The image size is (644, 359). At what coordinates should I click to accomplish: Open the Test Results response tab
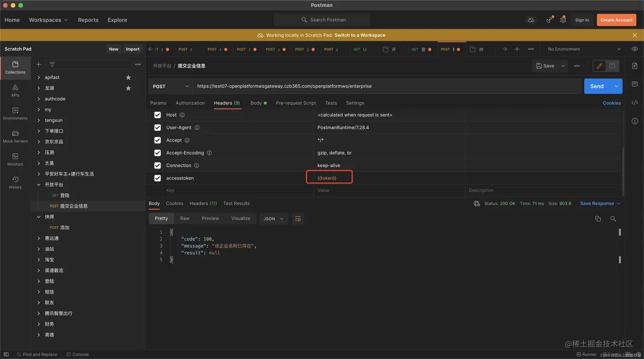coord(236,204)
